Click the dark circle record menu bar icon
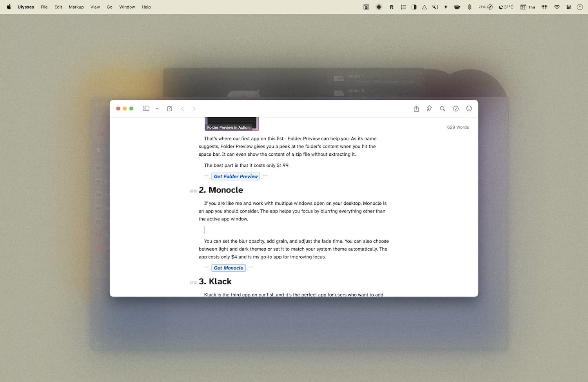Image resolution: width=588 pixels, height=382 pixels. (379, 7)
